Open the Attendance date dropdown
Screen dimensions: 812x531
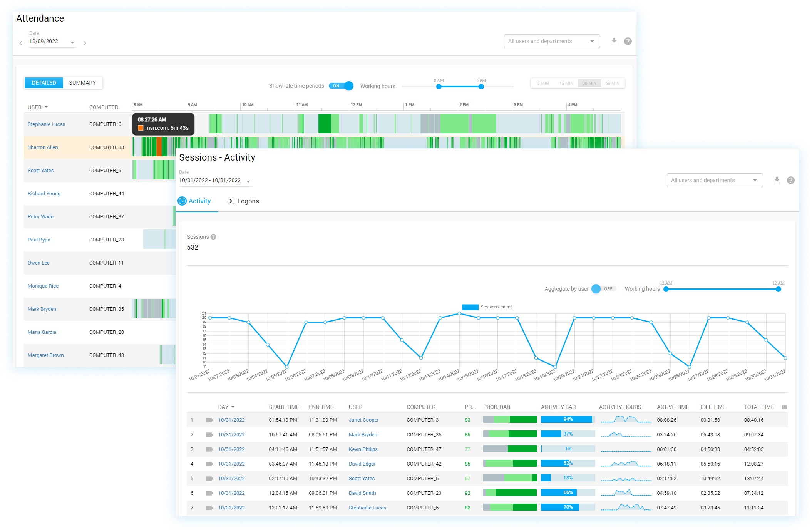(x=72, y=42)
